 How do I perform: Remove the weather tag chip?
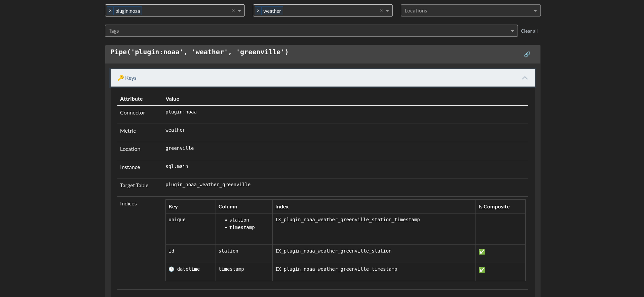[x=258, y=11]
